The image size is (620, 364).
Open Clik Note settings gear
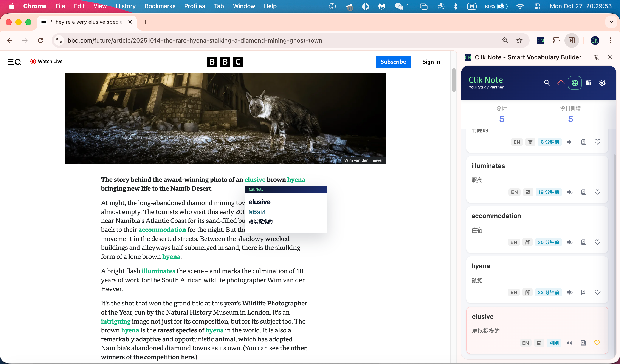(x=602, y=83)
